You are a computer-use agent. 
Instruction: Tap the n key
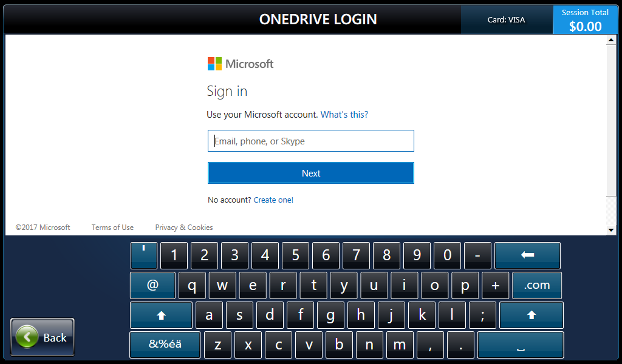[x=369, y=345]
